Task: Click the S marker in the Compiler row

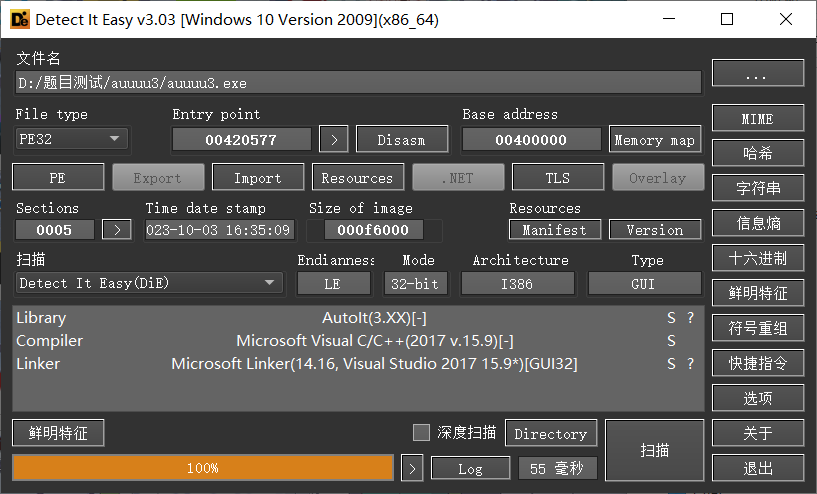Action: (x=672, y=341)
